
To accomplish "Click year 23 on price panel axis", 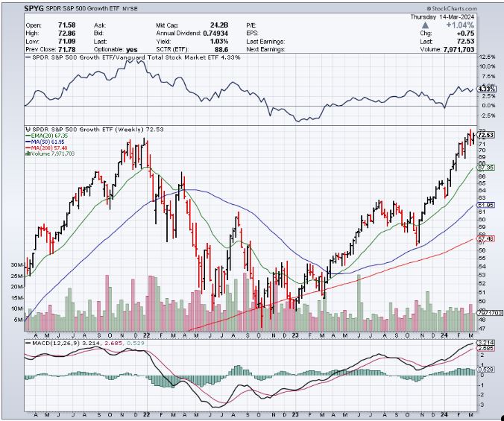I will [296, 335].
